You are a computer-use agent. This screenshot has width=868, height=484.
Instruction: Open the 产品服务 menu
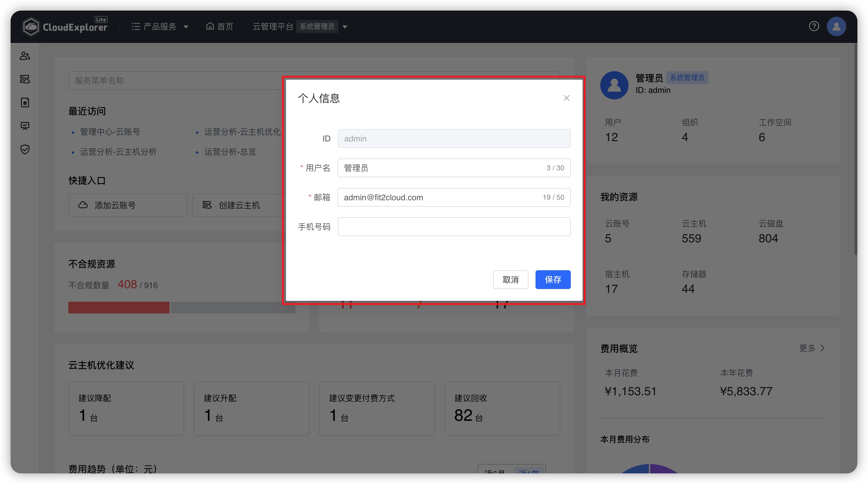point(160,26)
